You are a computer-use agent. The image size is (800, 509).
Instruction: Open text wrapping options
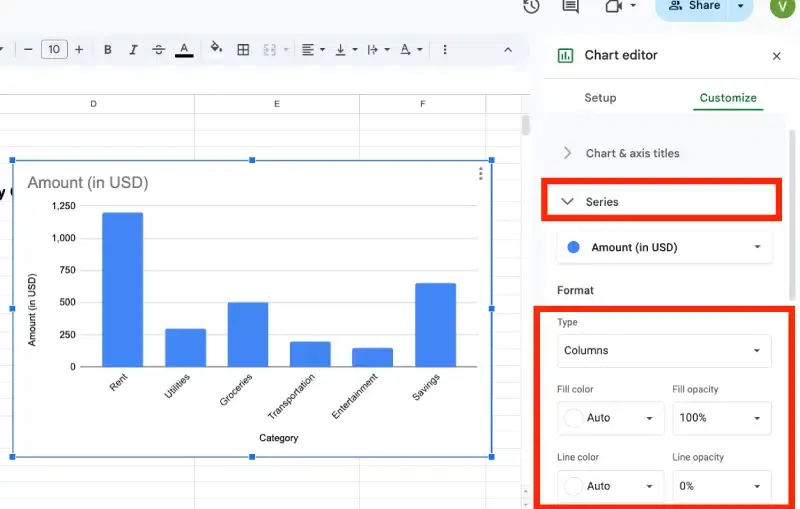[x=378, y=49]
